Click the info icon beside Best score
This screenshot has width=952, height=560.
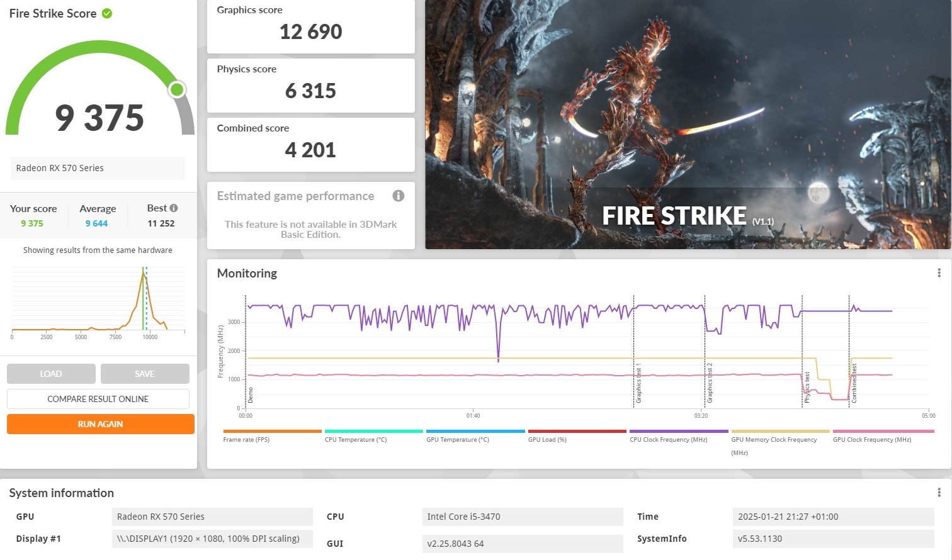(x=174, y=208)
